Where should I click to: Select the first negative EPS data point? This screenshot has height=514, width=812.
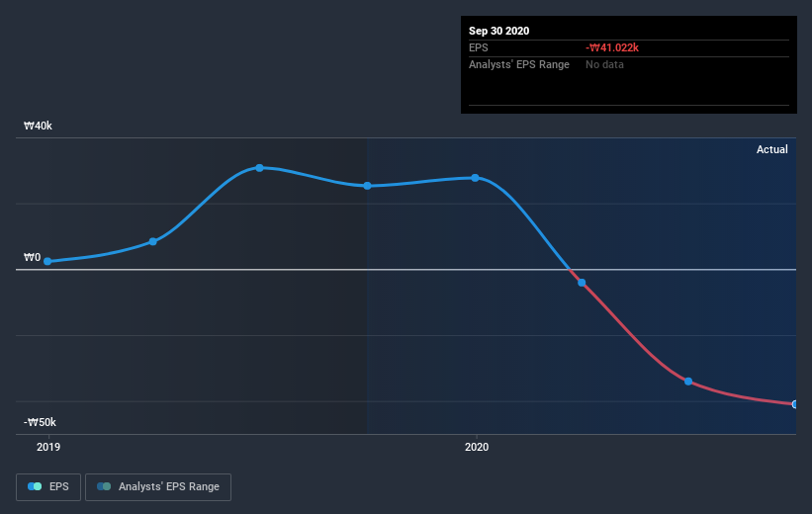click(582, 283)
